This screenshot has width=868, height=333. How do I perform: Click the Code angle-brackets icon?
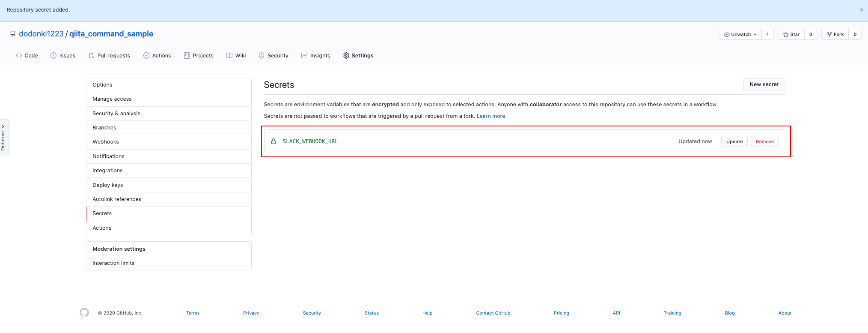(19, 56)
